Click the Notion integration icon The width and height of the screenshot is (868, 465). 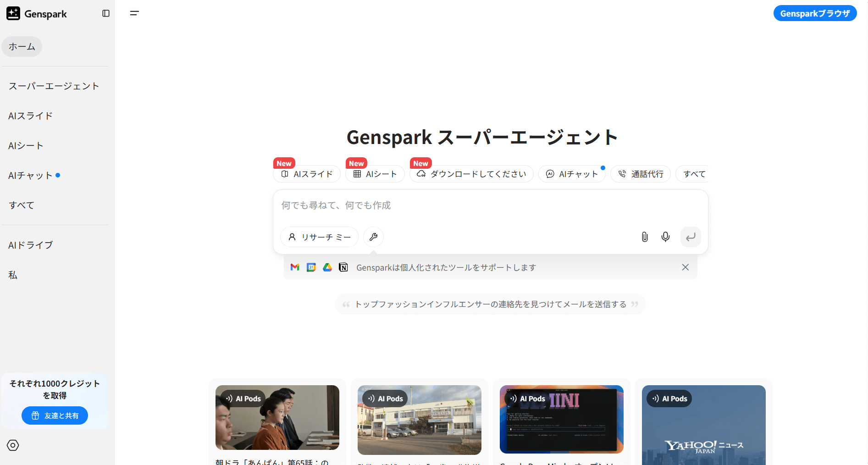point(343,267)
